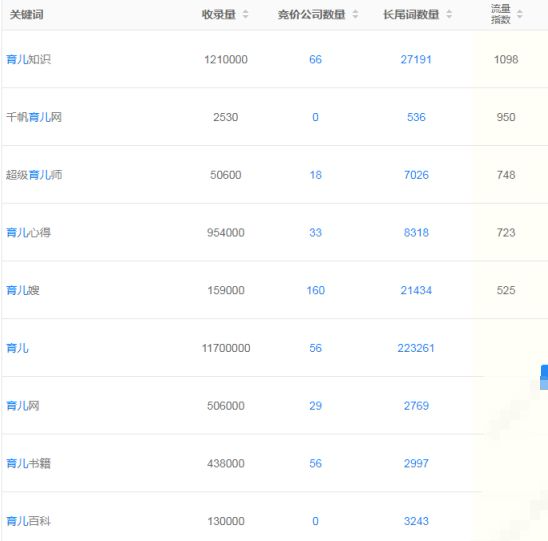Click long-tail count 2997
This screenshot has width=548, height=541.
pos(416,463)
